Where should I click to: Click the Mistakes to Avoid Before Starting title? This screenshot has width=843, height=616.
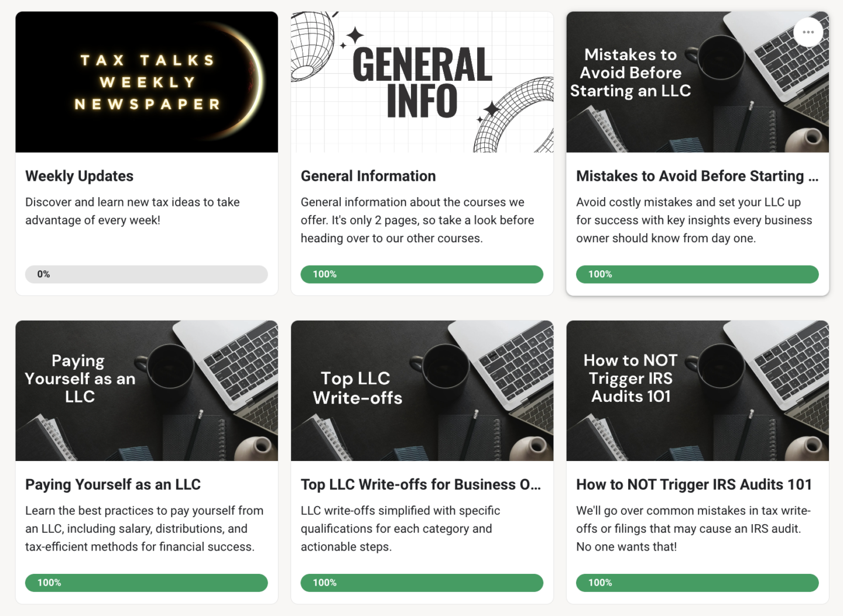tap(697, 176)
